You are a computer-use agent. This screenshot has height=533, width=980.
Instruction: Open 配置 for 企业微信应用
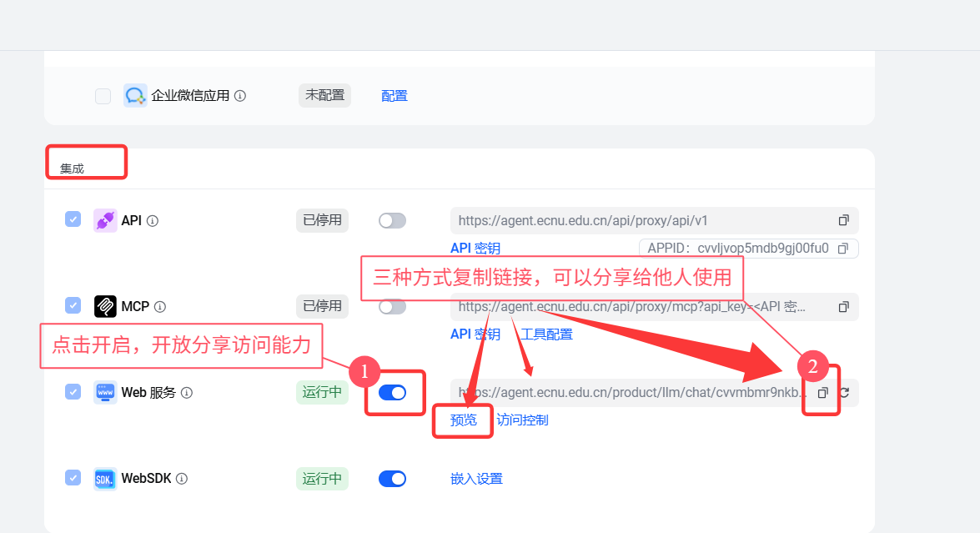tap(395, 96)
